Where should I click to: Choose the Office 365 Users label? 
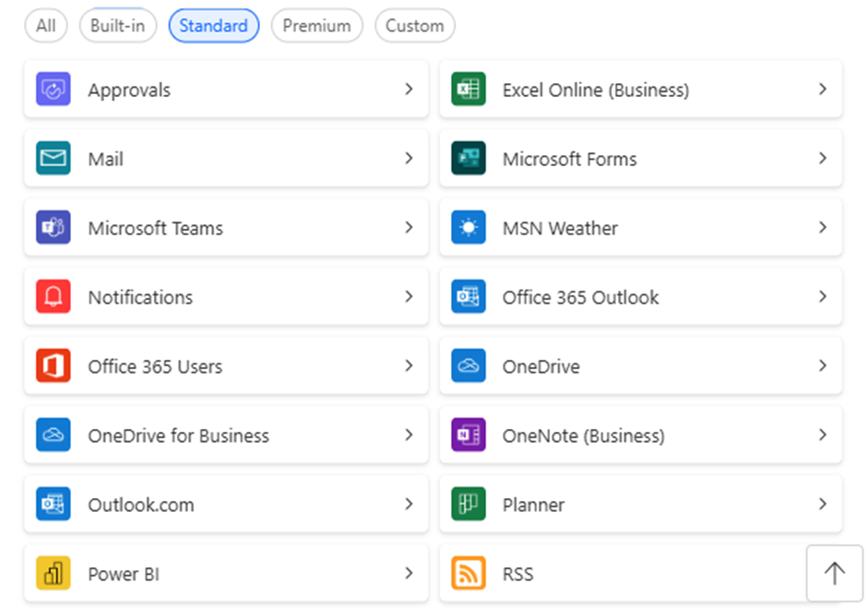pos(155,366)
